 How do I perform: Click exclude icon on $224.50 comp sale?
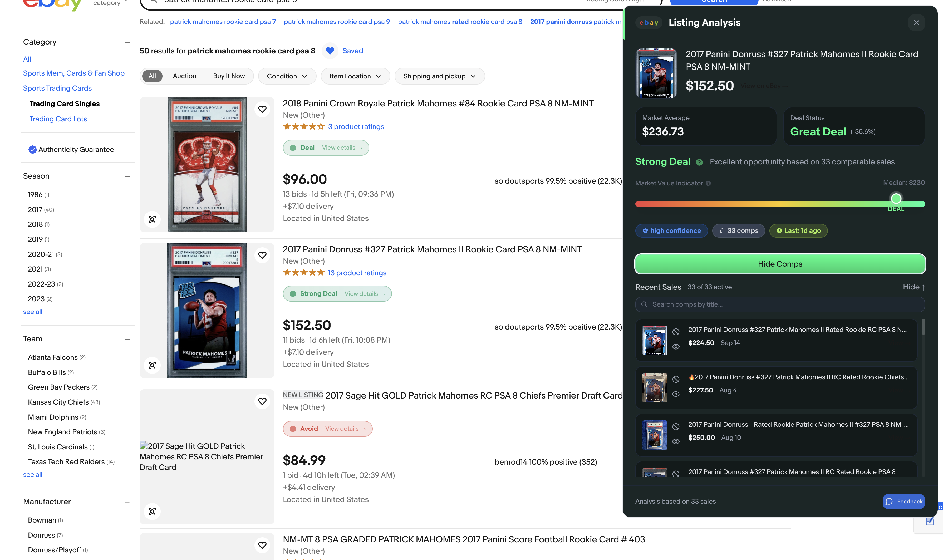(x=676, y=332)
